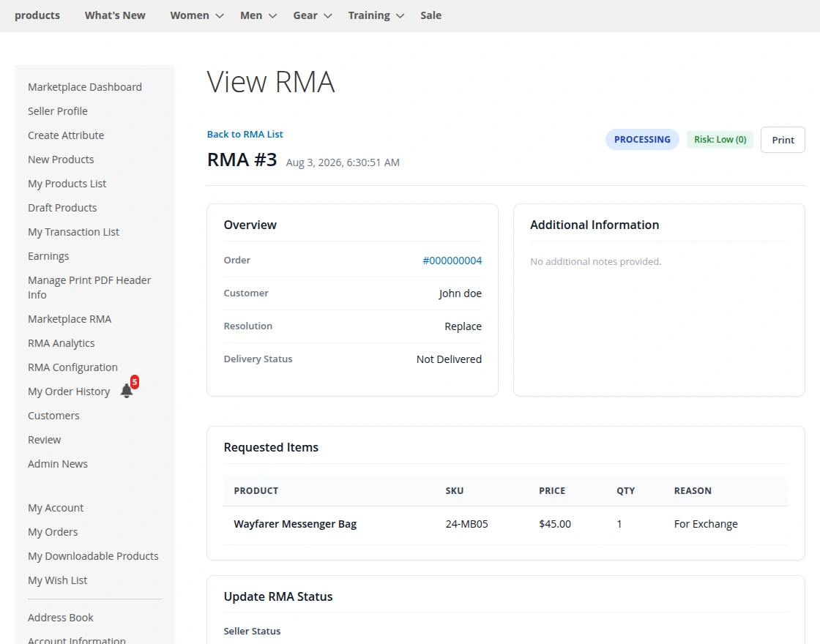820x644 pixels.
Task: Open My Wish List in sidebar
Action: 58,580
